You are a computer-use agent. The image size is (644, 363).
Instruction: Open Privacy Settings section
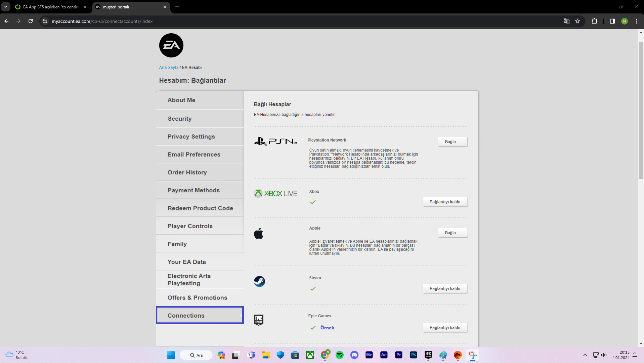pyautogui.click(x=200, y=136)
